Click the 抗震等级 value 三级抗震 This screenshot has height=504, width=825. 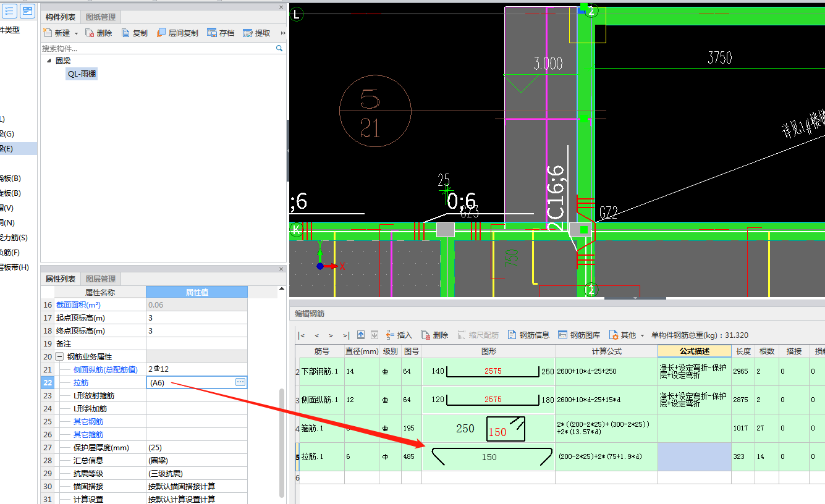197,473
